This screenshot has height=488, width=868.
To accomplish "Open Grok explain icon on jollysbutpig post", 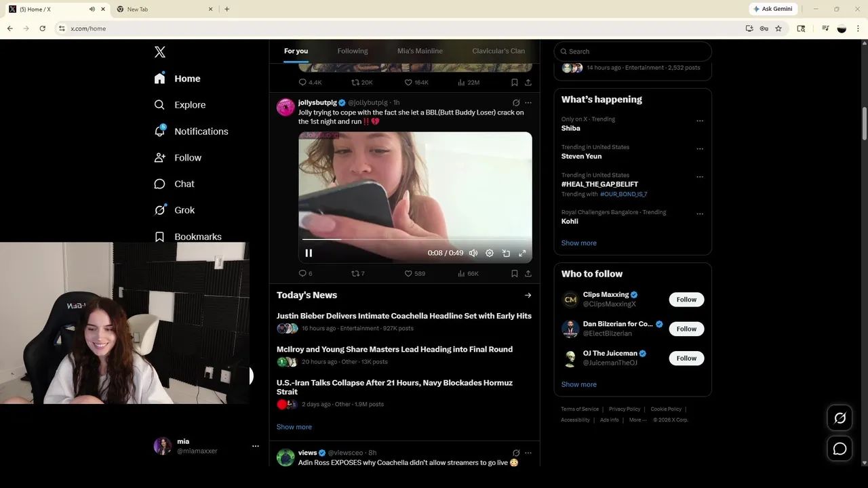I will 516,103.
